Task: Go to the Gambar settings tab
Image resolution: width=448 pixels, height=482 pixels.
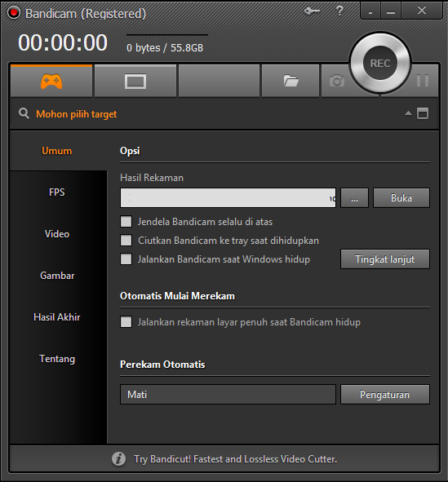Action: click(x=57, y=276)
